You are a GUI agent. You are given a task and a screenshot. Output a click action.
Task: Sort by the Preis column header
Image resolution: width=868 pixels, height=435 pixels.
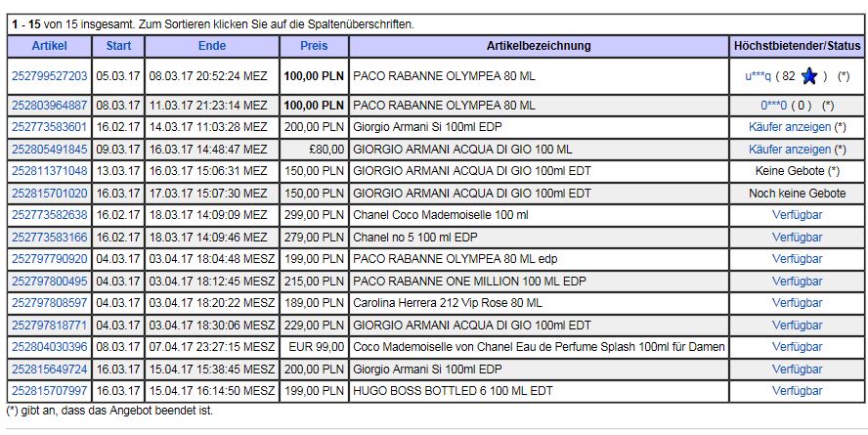[x=314, y=46]
